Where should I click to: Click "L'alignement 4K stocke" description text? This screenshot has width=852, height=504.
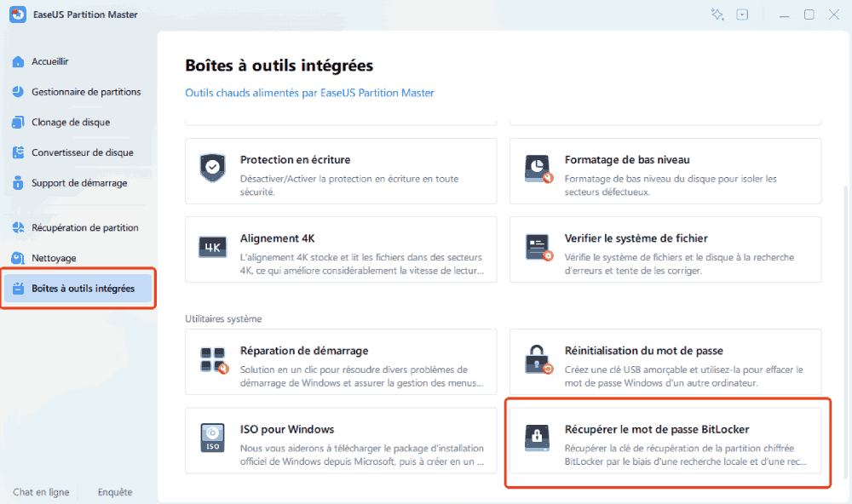click(x=362, y=264)
